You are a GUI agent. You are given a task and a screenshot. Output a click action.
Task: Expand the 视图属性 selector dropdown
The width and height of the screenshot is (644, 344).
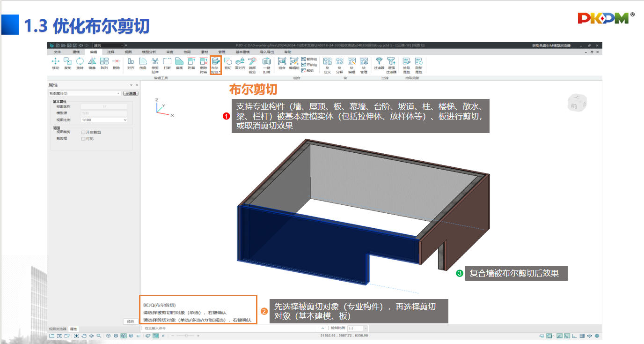point(84,93)
